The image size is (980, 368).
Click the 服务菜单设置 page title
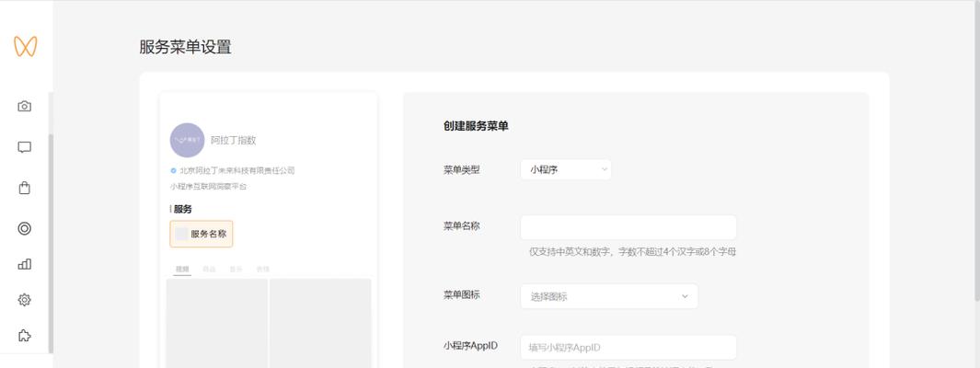185,47
